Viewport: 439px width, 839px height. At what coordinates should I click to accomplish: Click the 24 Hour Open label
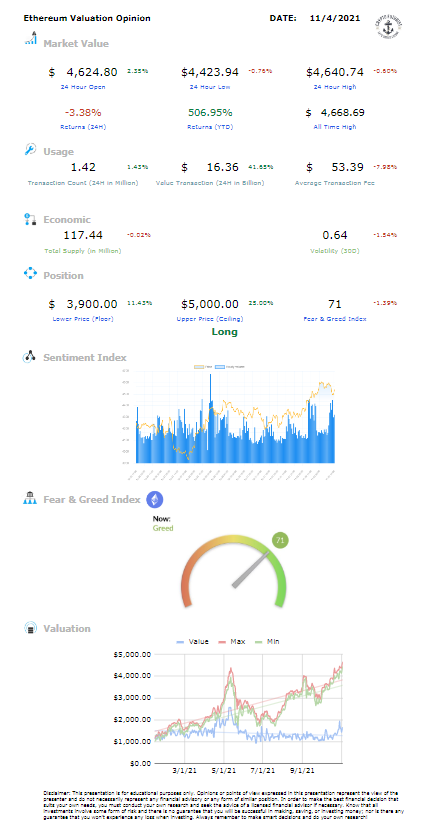point(83,87)
